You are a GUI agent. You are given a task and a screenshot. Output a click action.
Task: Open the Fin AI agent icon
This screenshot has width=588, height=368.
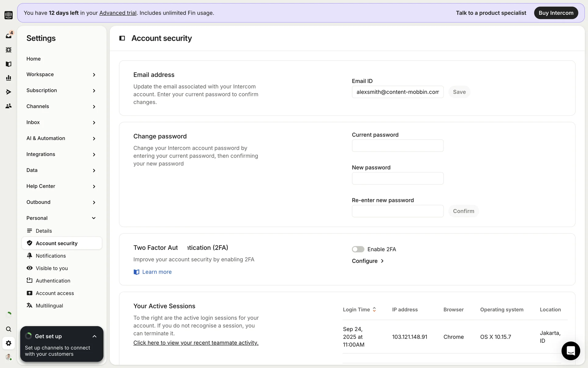(x=9, y=50)
